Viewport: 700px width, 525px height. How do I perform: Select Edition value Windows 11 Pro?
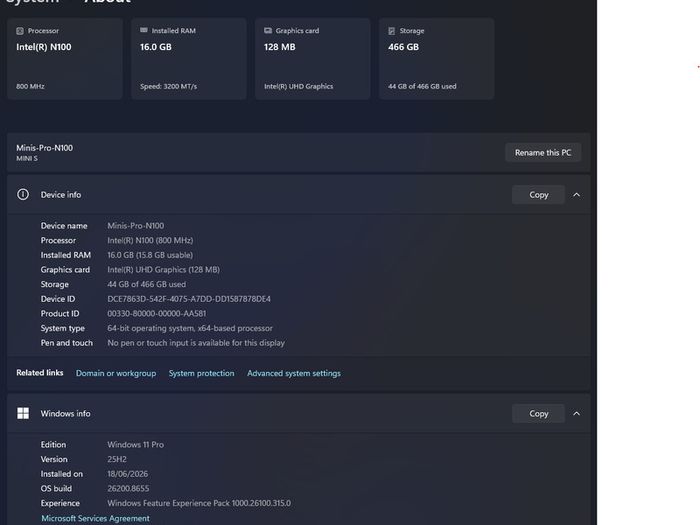(x=136, y=445)
